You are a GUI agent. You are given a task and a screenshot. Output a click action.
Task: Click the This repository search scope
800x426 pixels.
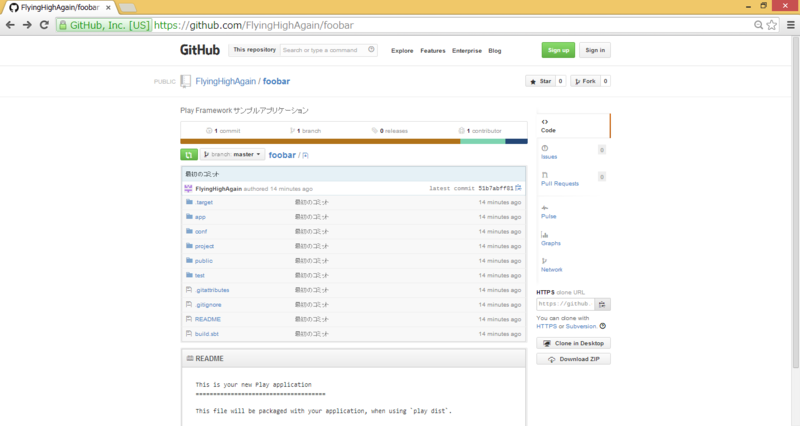click(254, 50)
